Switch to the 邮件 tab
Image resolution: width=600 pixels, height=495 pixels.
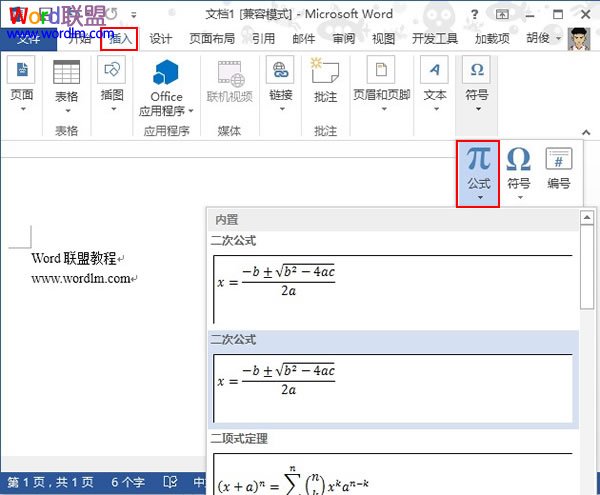click(x=304, y=39)
